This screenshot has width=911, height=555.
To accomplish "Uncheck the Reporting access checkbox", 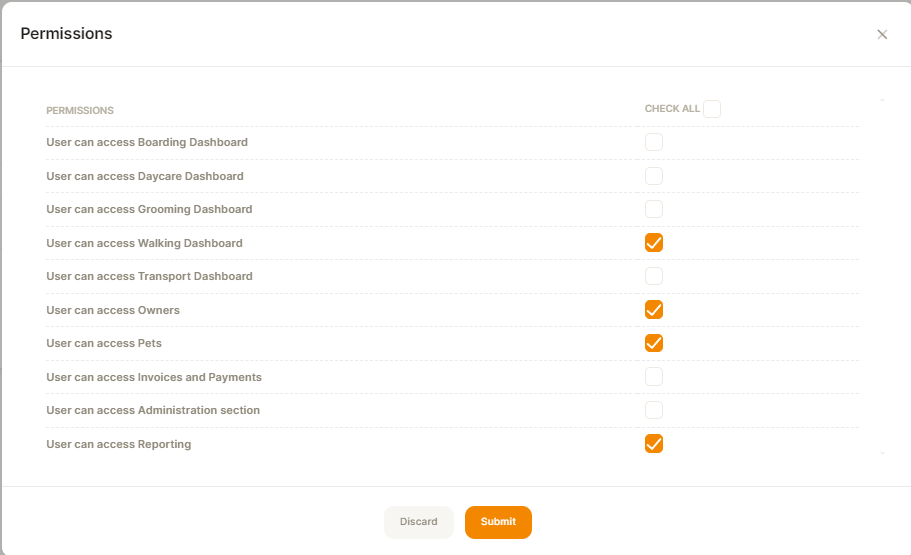I will [654, 443].
